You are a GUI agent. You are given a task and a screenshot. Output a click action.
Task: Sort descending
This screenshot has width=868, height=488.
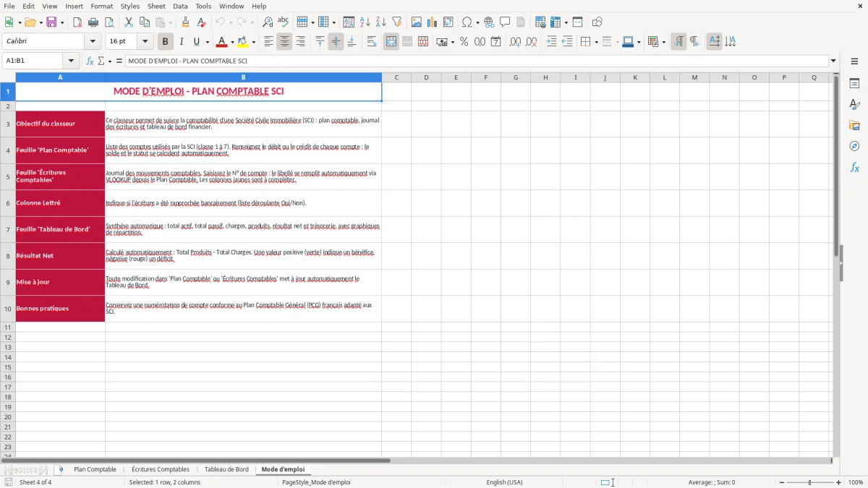(381, 22)
